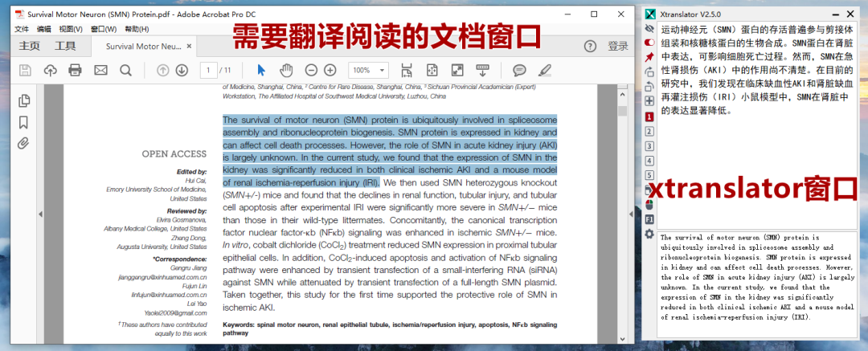Go to next page arrow in Acrobat
The image size is (868, 351).
pos(182,71)
